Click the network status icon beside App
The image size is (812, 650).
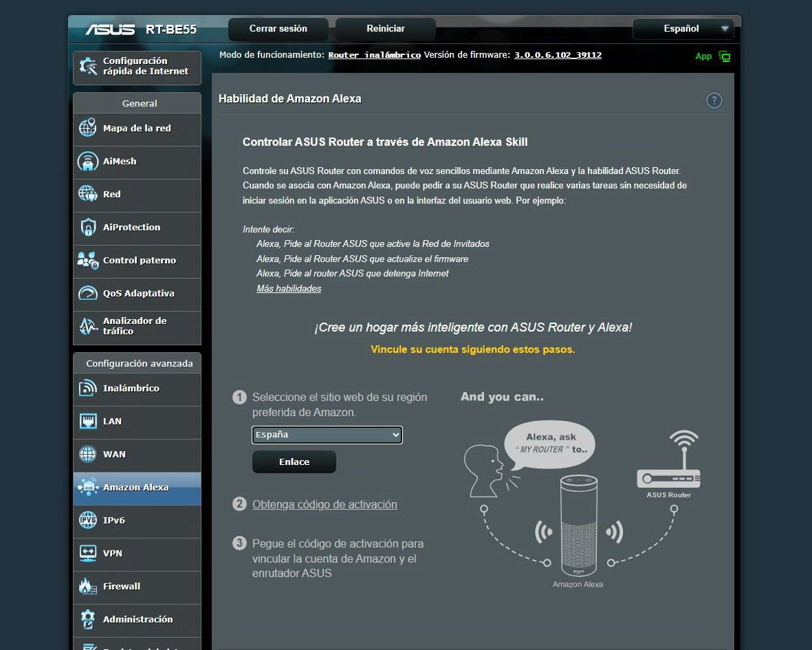click(x=725, y=56)
